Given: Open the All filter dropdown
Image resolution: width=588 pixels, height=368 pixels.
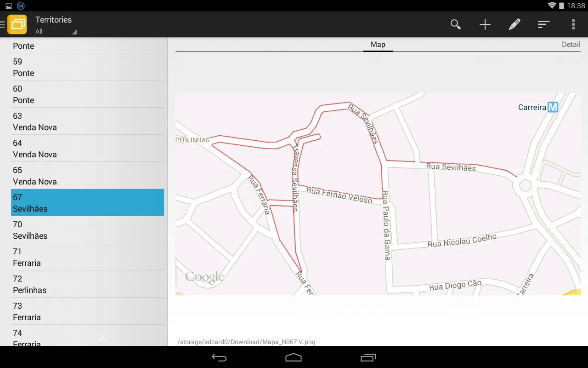Looking at the screenshot, I should (56, 31).
